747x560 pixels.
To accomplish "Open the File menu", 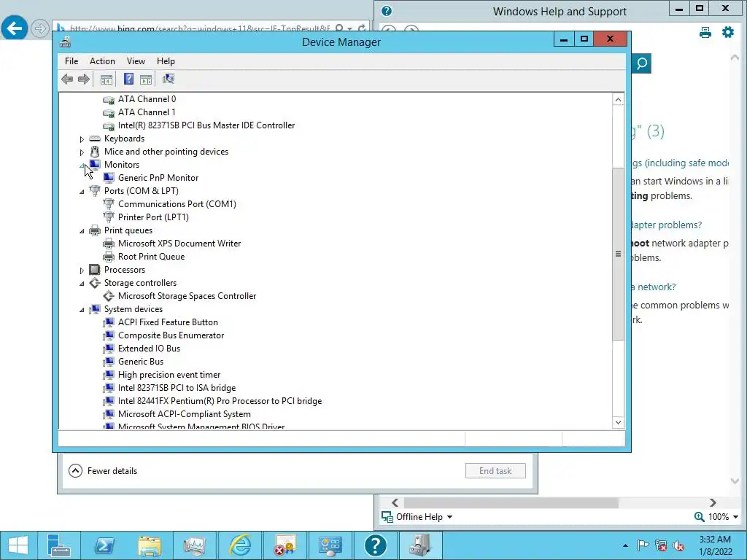I will 71,61.
